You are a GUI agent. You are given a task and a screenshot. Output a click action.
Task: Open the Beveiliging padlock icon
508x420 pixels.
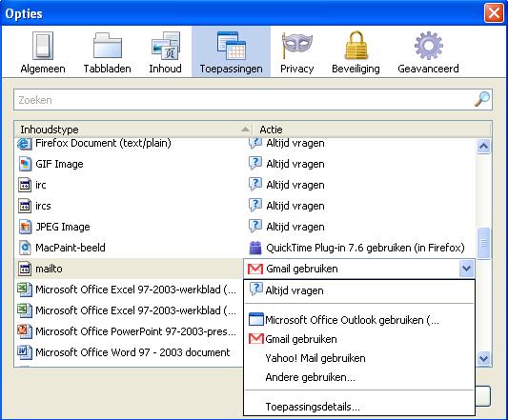(356, 46)
